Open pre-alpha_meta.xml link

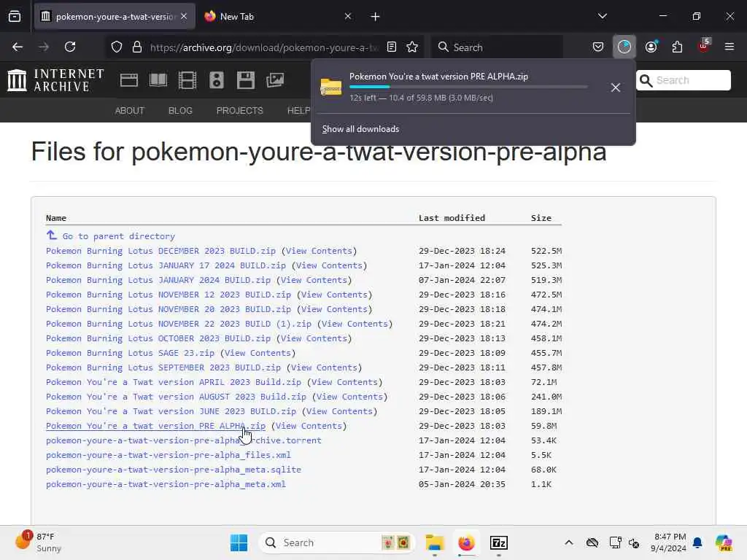[x=166, y=484]
